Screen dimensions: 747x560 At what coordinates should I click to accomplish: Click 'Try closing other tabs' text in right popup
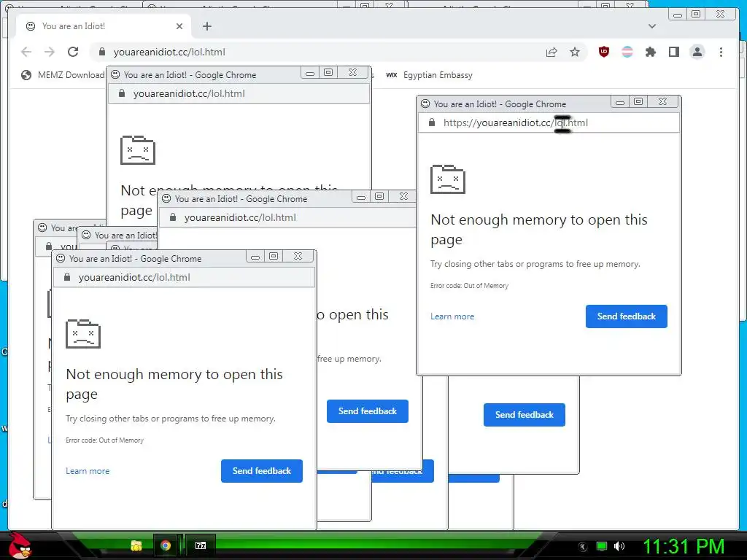click(x=535, y=264)
